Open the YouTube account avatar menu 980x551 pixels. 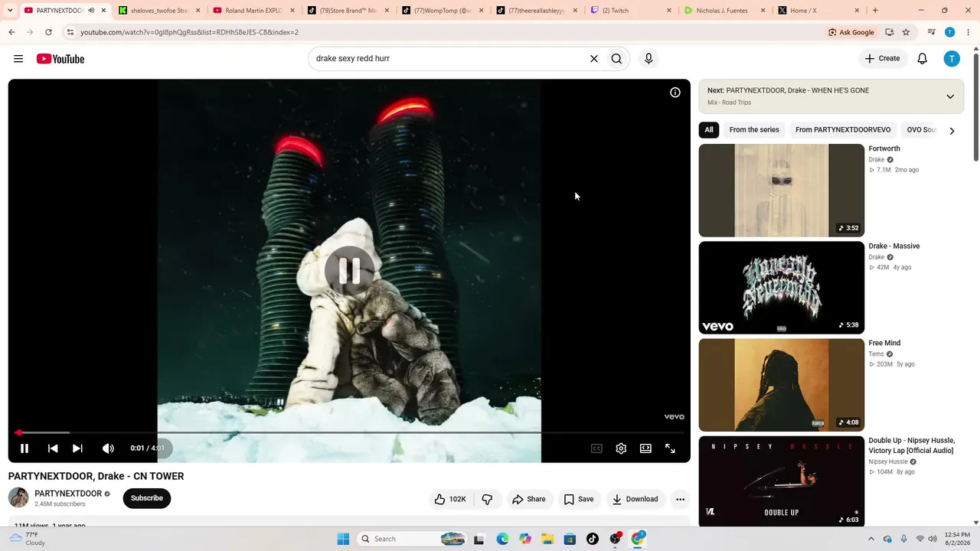[952, 59]
